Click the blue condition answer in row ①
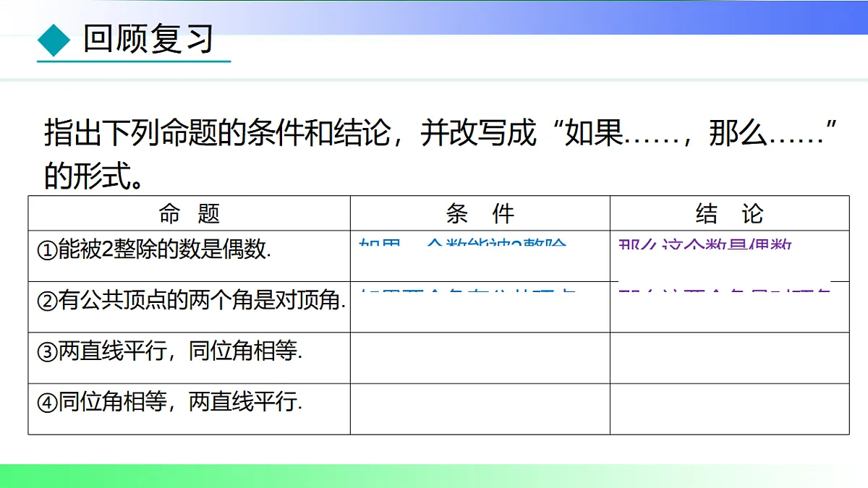This screenshot has width=868, height=488. (463, 243)
